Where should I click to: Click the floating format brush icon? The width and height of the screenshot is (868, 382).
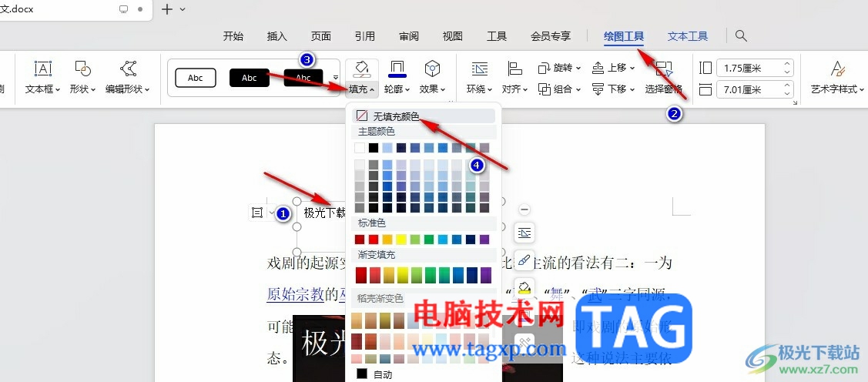[x=524, y=261]
